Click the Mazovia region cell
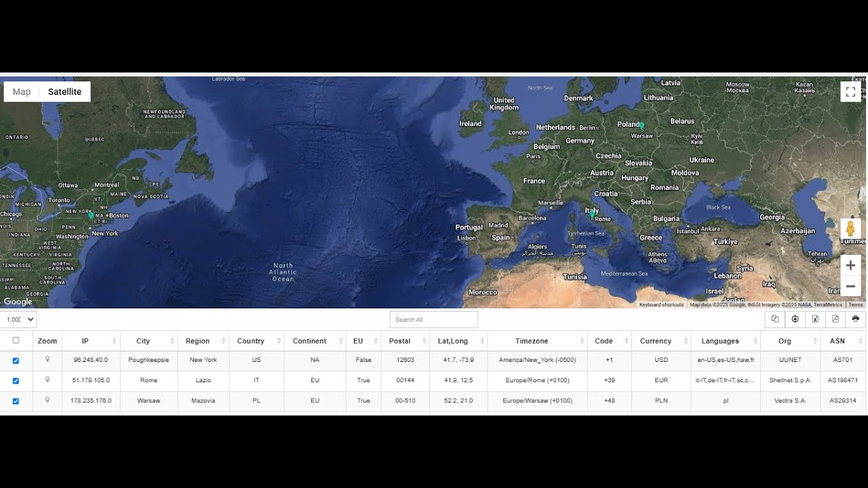The height and width of the screenshot is (488, 868). 203,401
